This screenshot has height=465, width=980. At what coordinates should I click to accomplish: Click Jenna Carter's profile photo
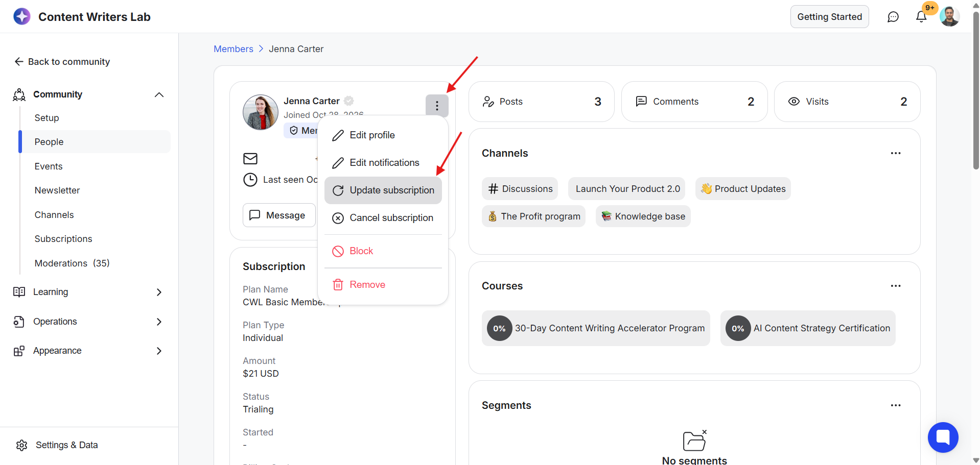[261, 112]
